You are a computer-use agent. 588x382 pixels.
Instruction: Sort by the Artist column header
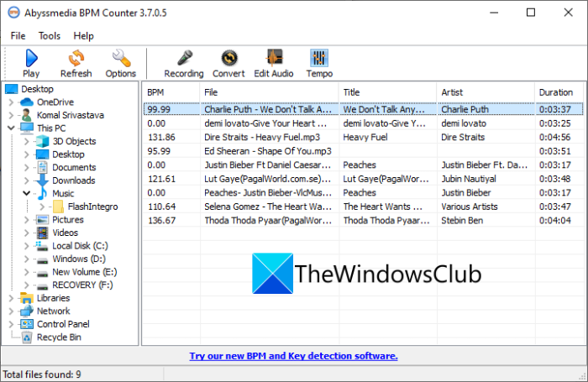[486, 92]
